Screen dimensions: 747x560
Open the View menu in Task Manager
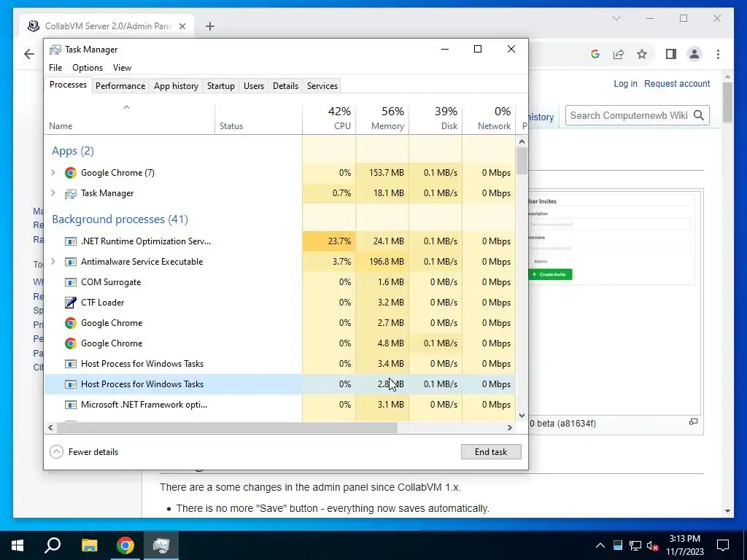click(122, 68)
